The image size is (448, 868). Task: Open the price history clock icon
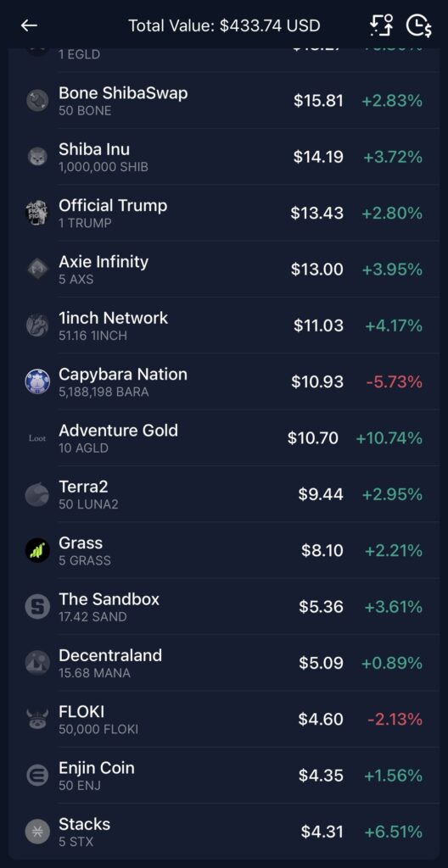pyautogui.click(x=418, y=25)
